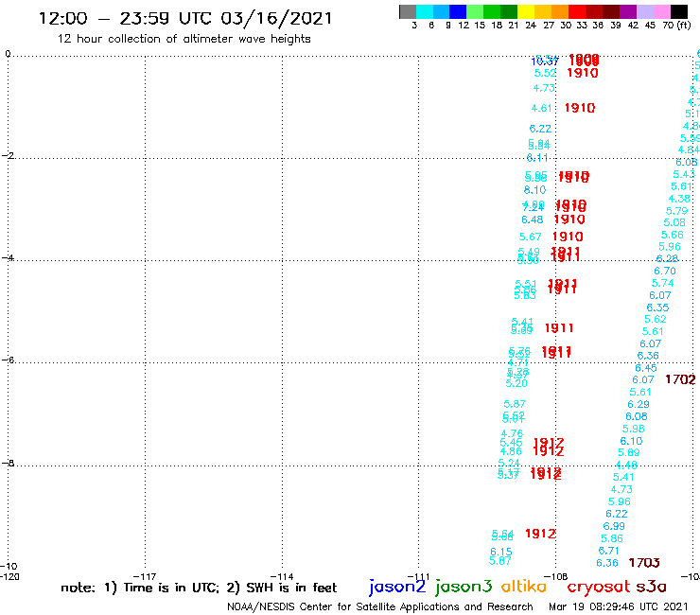Click the title '12:00 – 23:59 UTC 03/16/2021'
700x615 pixels.
point(185,18)
